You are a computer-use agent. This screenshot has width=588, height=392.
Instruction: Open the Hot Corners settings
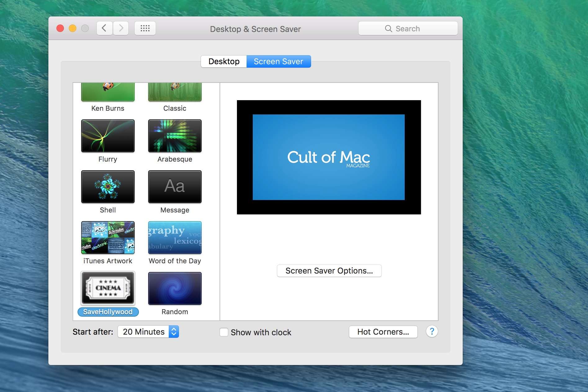pos(383,332)
